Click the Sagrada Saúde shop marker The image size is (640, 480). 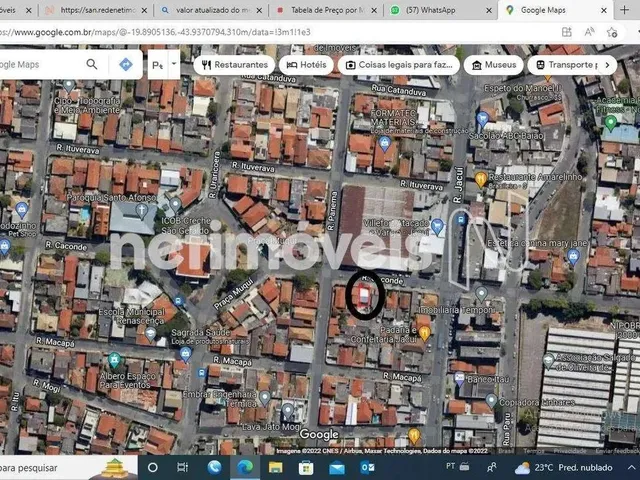[x=185, y=354]
